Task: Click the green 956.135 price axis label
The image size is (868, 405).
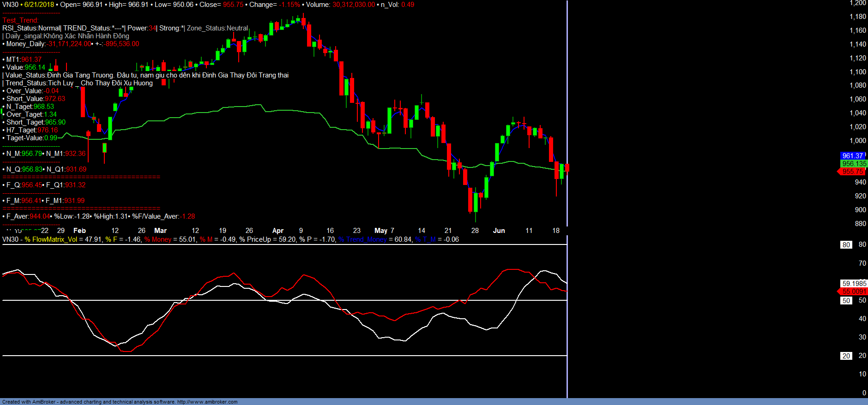Action: pos(854,164)
